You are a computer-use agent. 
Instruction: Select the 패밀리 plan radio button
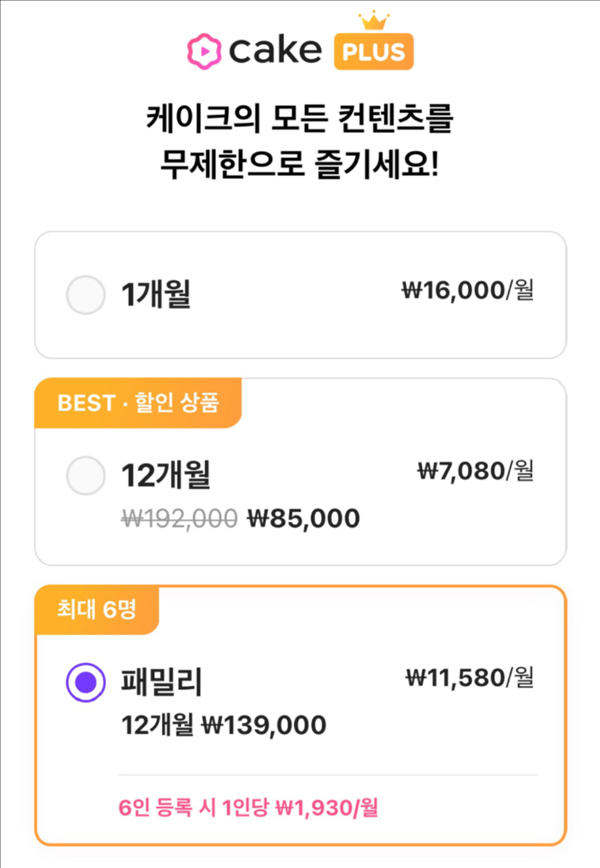pos(86,682)
